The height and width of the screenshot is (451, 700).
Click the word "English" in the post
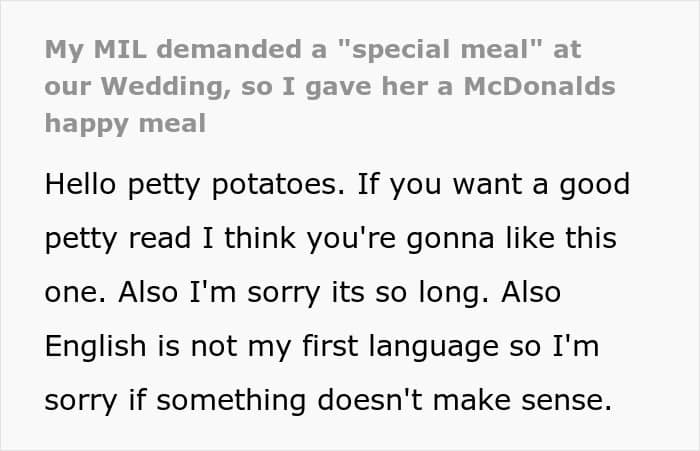[x=95, y=346]
